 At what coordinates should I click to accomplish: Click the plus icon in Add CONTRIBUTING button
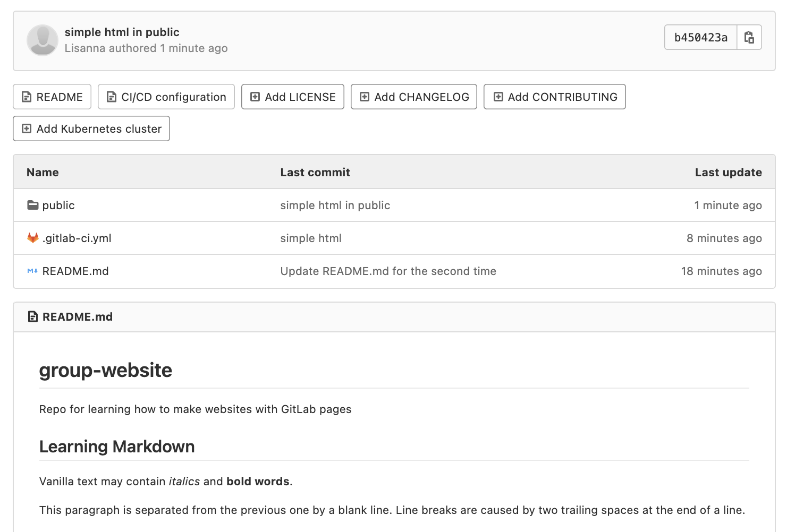pyautogui.click(x=498, y=97)
